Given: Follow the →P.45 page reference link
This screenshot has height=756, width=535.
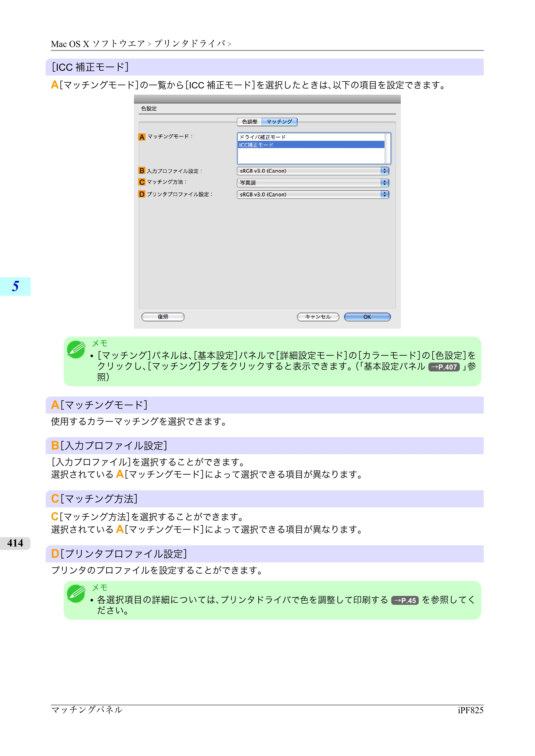Looking at the screenshot, I should click(405, 600).
